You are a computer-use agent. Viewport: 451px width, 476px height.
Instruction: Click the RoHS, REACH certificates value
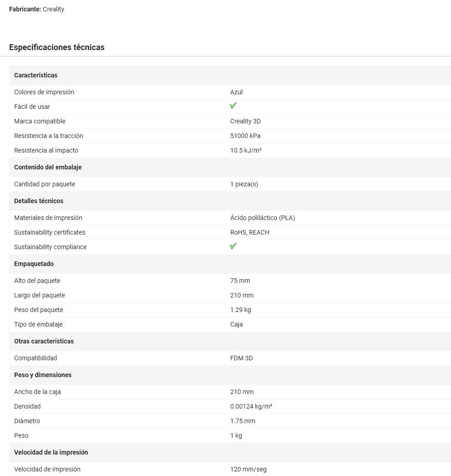point(250,232)
